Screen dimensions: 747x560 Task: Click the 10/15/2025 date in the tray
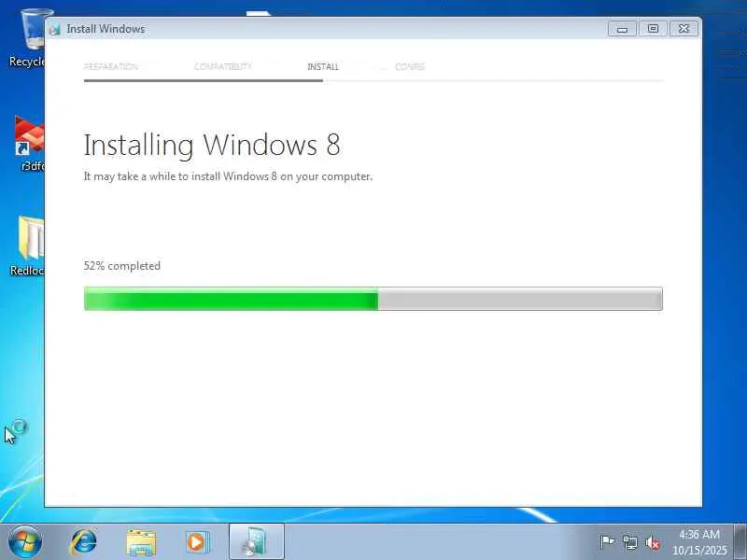pyautogui.click(x=699, y=550)
